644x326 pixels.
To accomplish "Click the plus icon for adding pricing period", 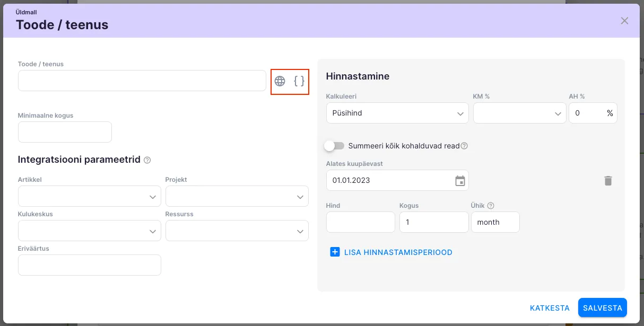I will point(335,252).
